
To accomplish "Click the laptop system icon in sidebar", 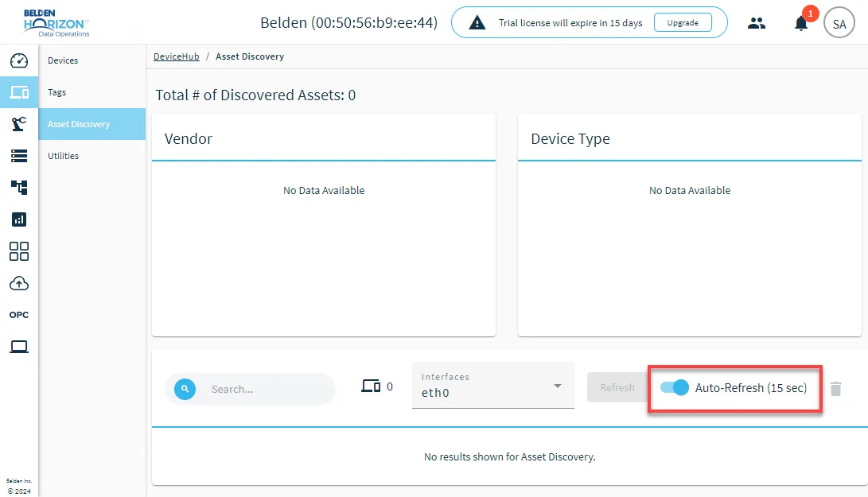I will coord(19,347).
